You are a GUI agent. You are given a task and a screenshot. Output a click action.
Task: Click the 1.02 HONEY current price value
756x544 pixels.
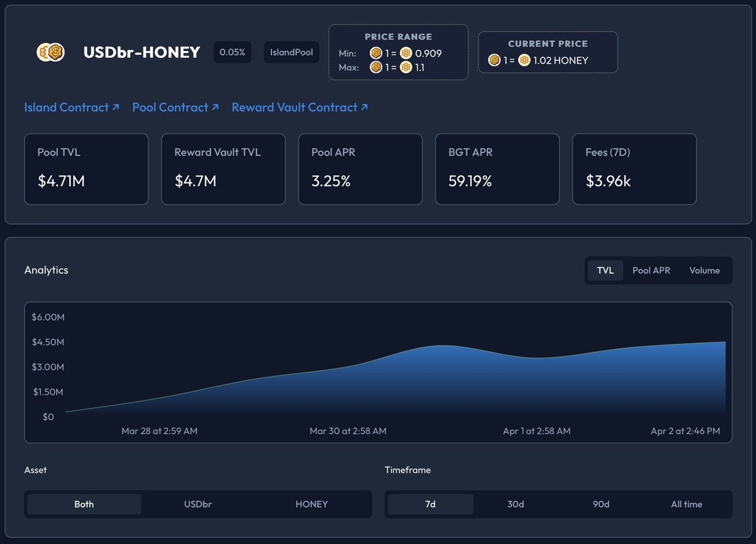click(561, 61)
